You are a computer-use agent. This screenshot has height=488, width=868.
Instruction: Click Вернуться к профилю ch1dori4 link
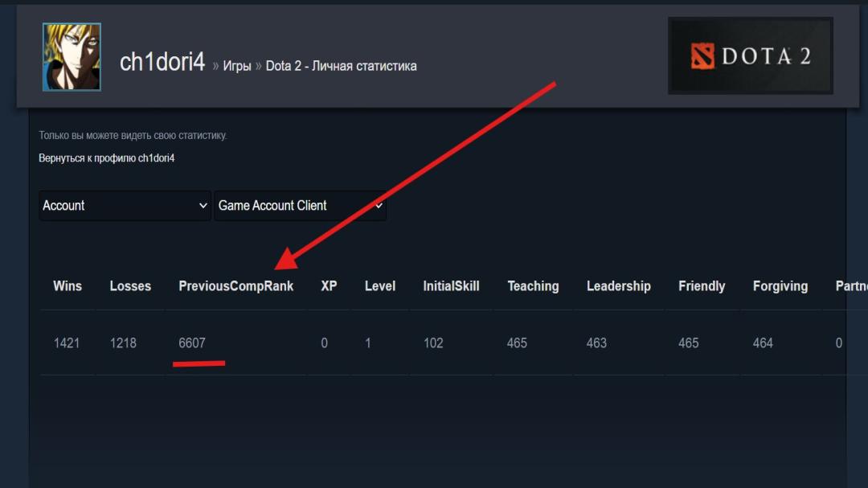[106, 158]
